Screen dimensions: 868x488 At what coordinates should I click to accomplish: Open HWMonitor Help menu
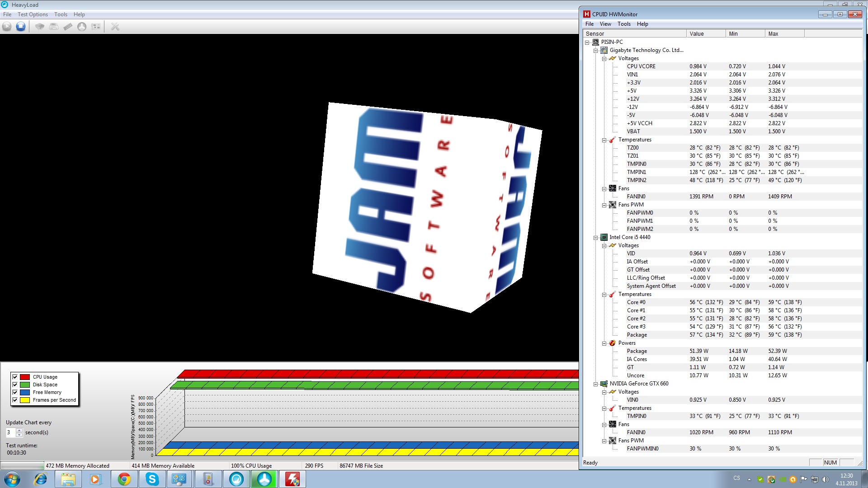pos(642,24)
